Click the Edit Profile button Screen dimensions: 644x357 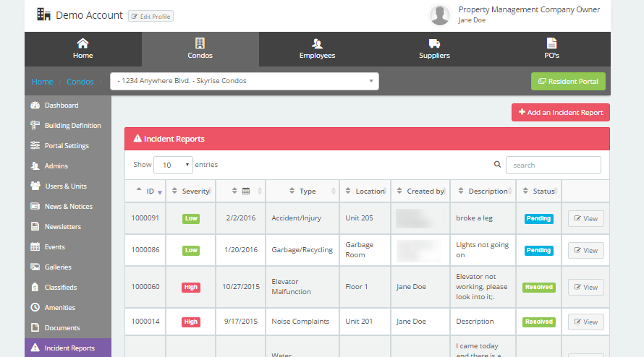coord(151,16)
